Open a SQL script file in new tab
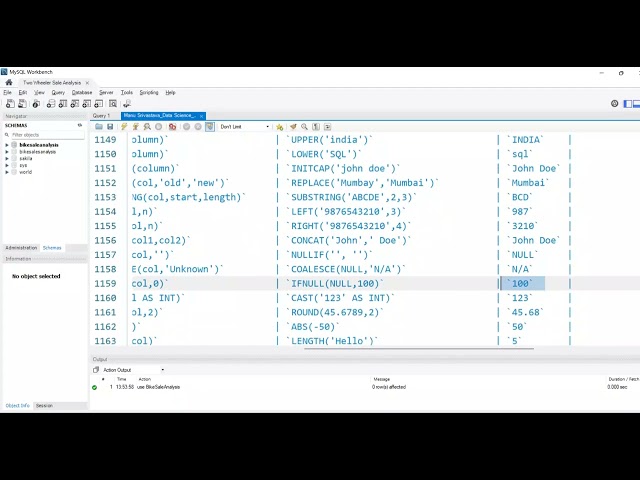Viewport: 640px width, 480px height. point(22,104)
